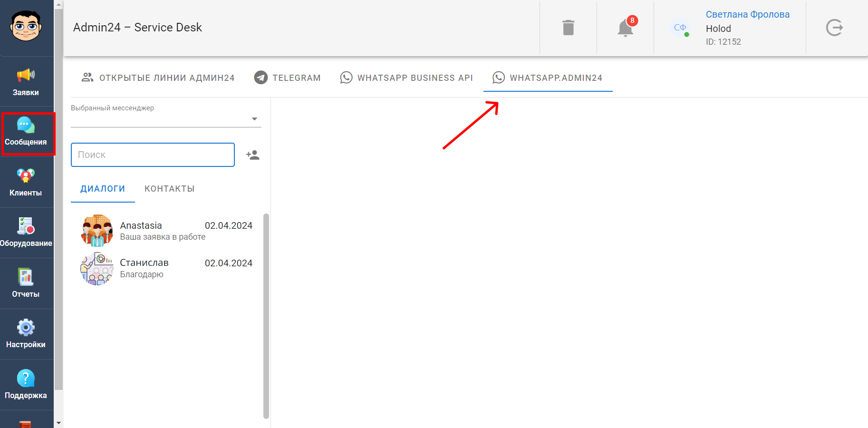Open Станислав's avatar thumbnail
Screen dimensions: 868x428
[97, 269]
